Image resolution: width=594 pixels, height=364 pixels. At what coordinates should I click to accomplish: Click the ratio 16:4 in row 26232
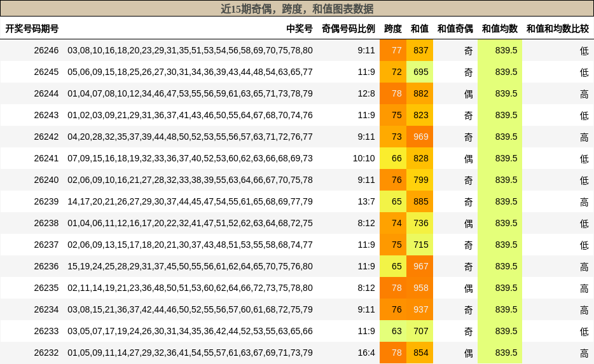366,353
